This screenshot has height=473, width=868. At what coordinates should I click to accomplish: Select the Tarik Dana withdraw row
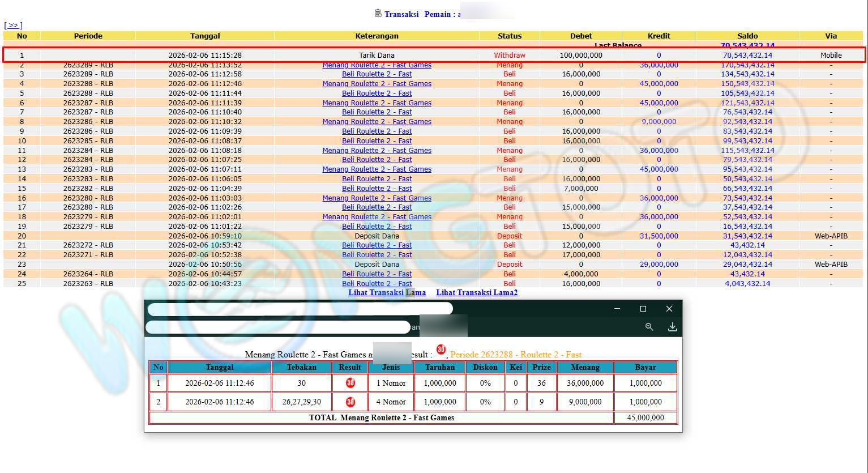tap(377, 56)
